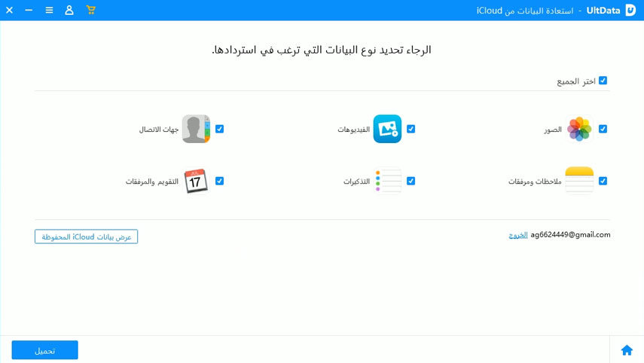Uncheck the Contacts (جهات الاتصال) checkbox
The height and width of the screenshot is (363, 644).
(219, 129)
